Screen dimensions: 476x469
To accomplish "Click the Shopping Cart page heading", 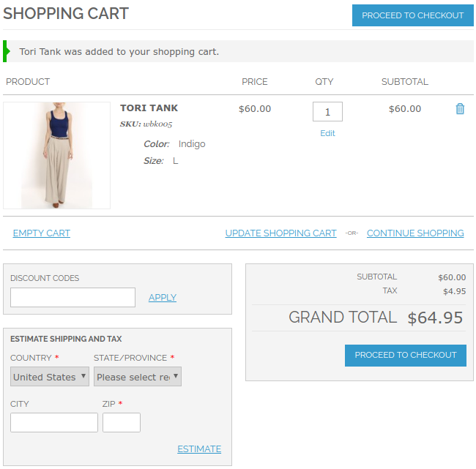I will 66,13.
